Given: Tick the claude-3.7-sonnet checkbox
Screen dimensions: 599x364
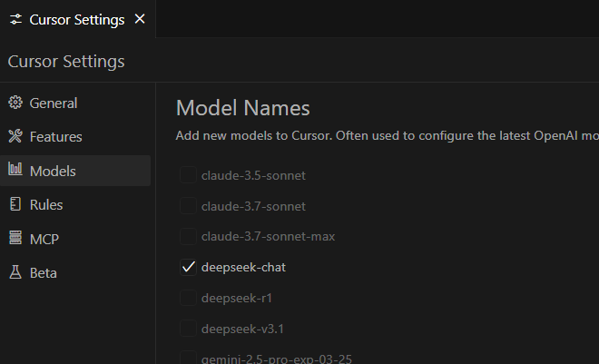Looking at the screenshot, I should (x=188, y=206).
